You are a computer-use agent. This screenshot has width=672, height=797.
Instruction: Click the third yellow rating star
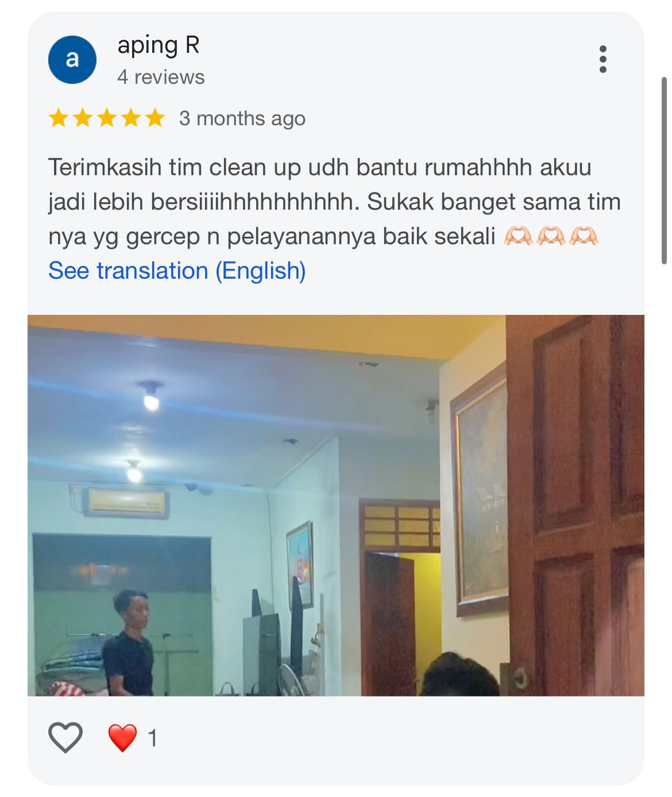[x=107, y=118]
